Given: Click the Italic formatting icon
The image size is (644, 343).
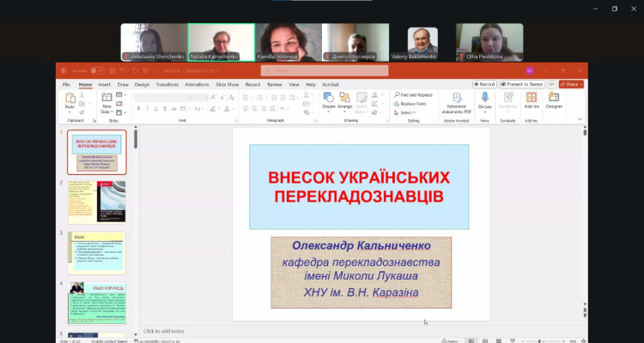Looking at the screenshot, I should pyautogui.click(x=147, y=109).
